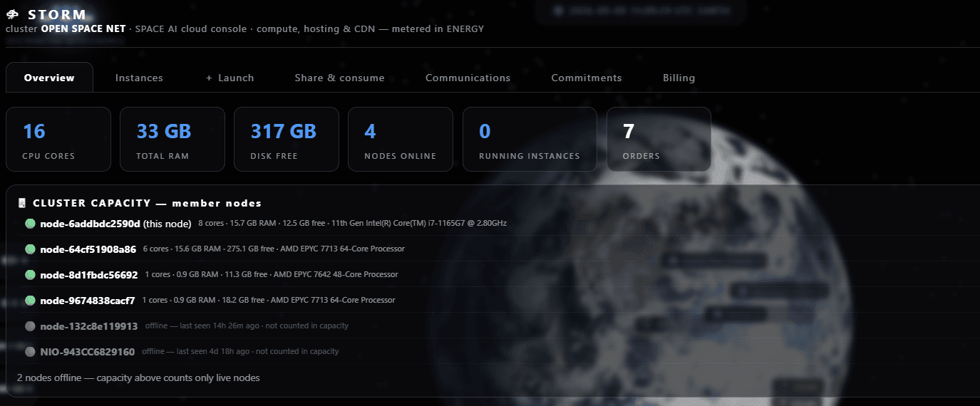Screen dimensions: 980x406
Task: Click the green status dot of node-8d1fbdc56692
Action: [x=30, y=275]
